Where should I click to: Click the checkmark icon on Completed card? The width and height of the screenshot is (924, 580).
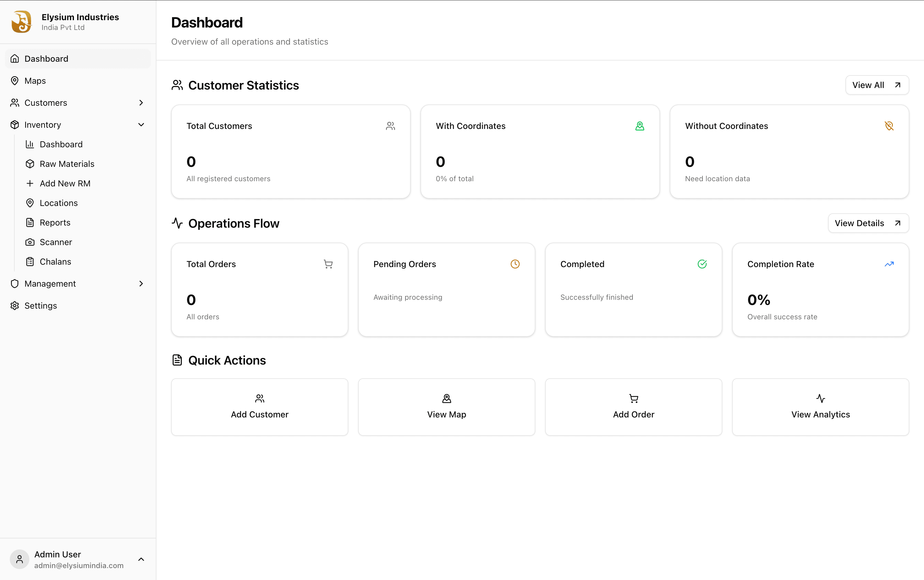(702, 264)
